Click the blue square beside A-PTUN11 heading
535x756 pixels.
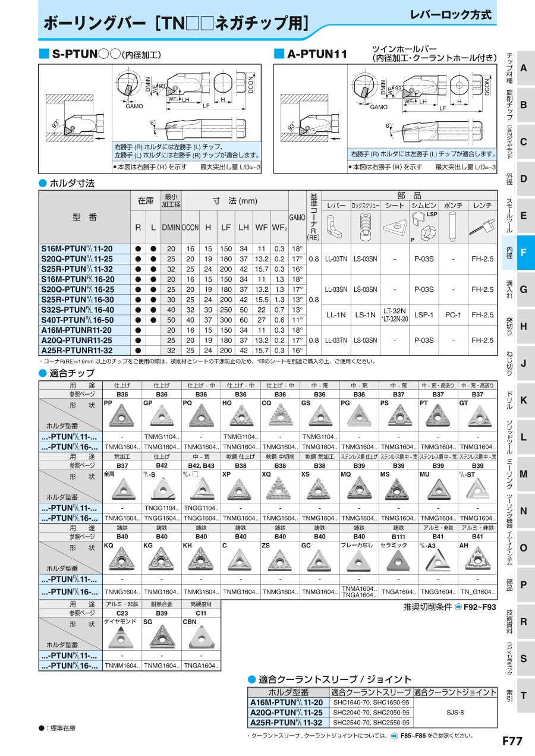pyautogui.click(x=279, y=54)
